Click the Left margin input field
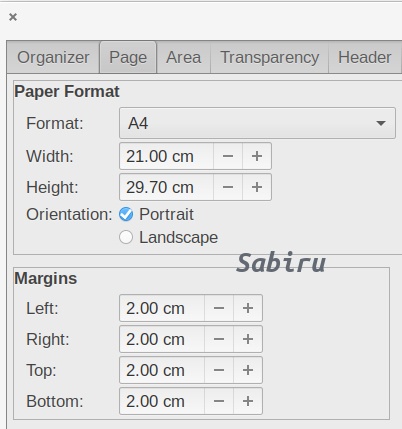The height and width of the screenshot is (429, 402). click(x=162, y=308)
